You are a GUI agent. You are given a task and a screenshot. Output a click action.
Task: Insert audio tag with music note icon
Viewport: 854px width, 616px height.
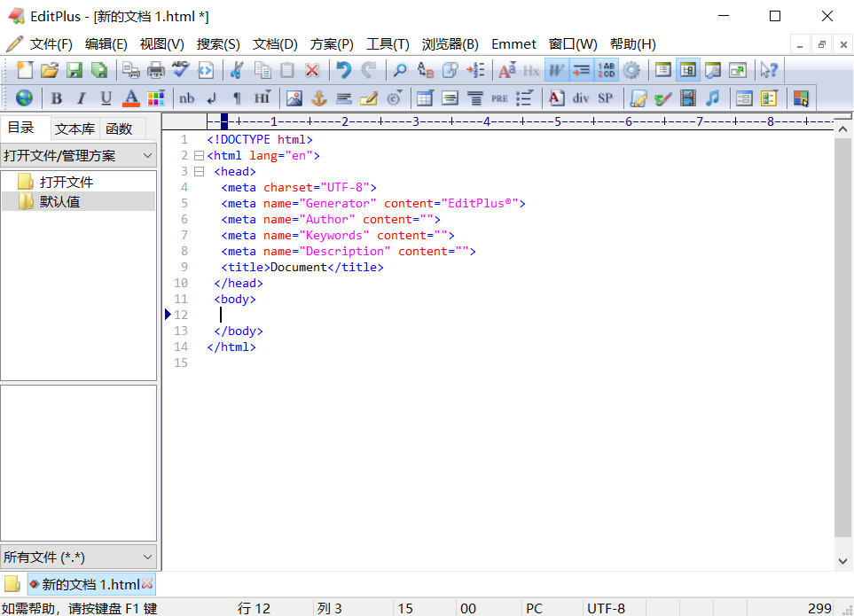pyautogui.click(x=712, y=98)
